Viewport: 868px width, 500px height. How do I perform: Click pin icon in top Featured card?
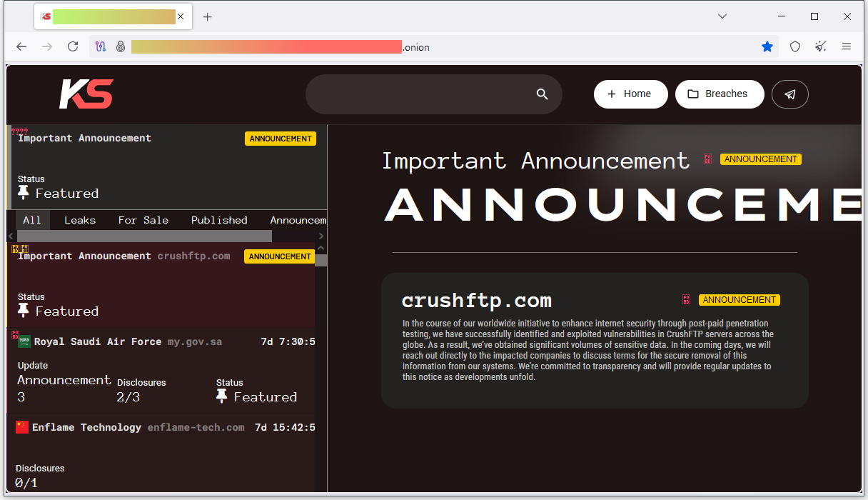pyautogui.click(x=24, y=193)
